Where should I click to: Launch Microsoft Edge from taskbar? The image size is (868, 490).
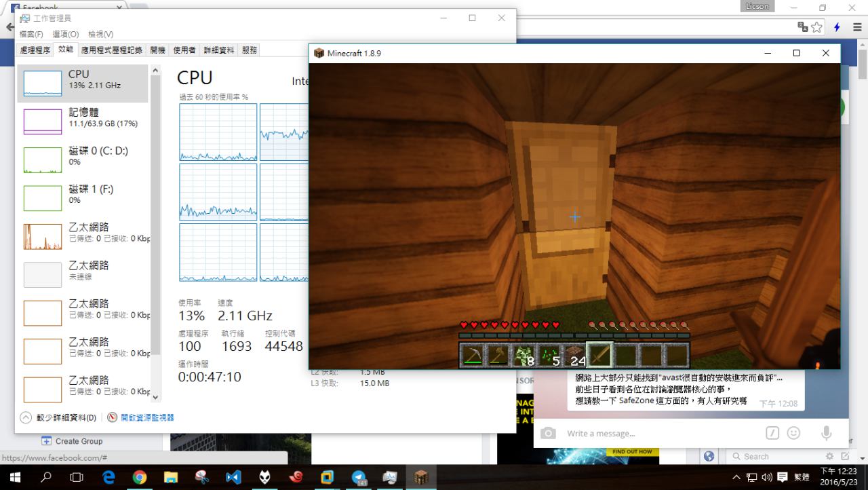coord(108,477)
